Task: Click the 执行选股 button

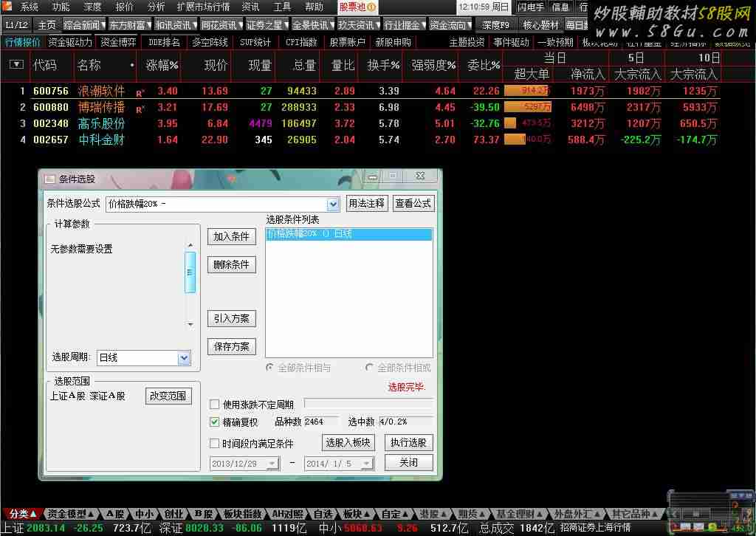Action: pyautogui.click(x=408, y=442)
